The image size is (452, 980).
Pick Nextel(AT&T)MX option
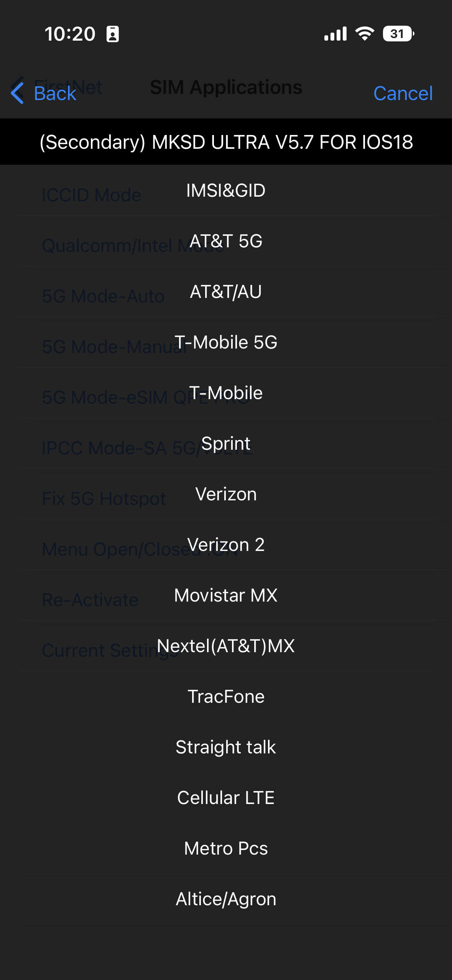(x=226, y=646)
